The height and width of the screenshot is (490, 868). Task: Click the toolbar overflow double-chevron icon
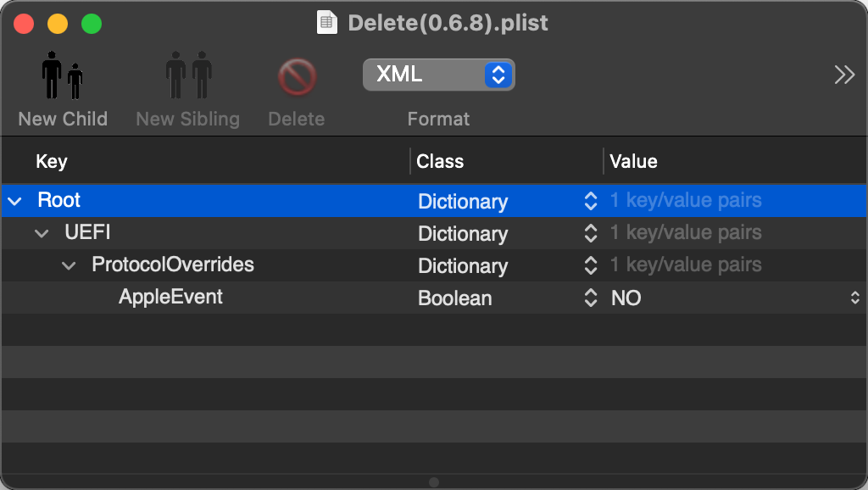(x=844, y=75)
